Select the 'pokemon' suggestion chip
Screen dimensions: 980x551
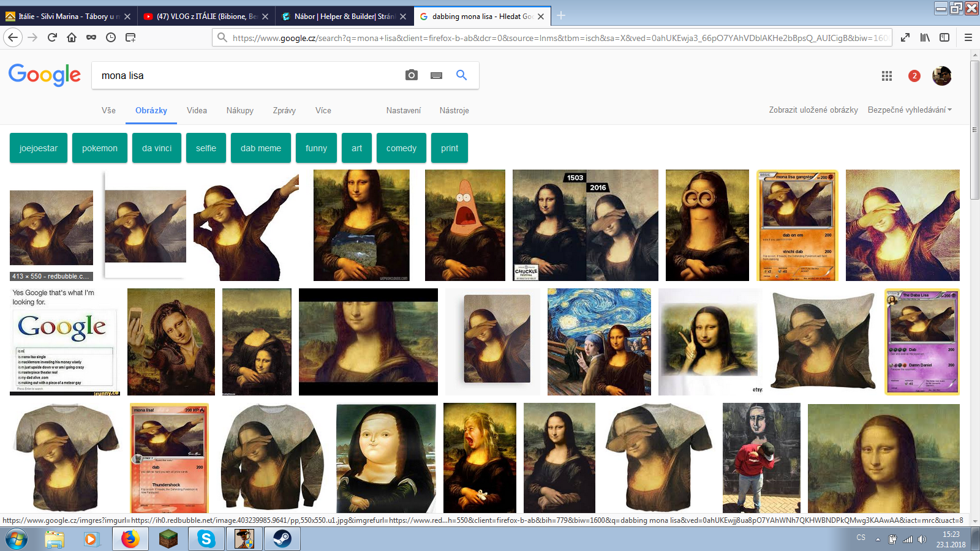[x=99, y=148]
